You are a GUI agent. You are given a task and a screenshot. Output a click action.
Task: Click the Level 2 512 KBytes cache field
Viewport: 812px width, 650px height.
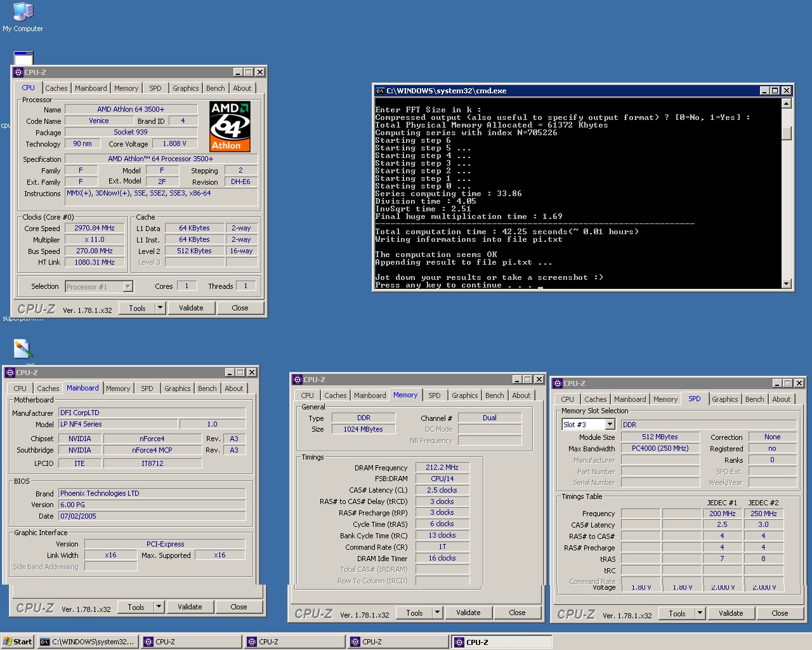click(x=194, y=251)
